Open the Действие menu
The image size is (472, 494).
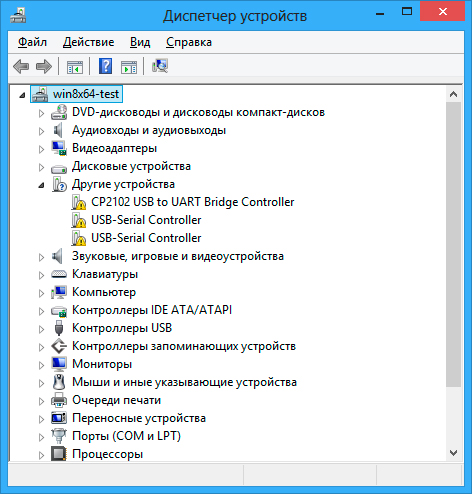click(88, 42)
